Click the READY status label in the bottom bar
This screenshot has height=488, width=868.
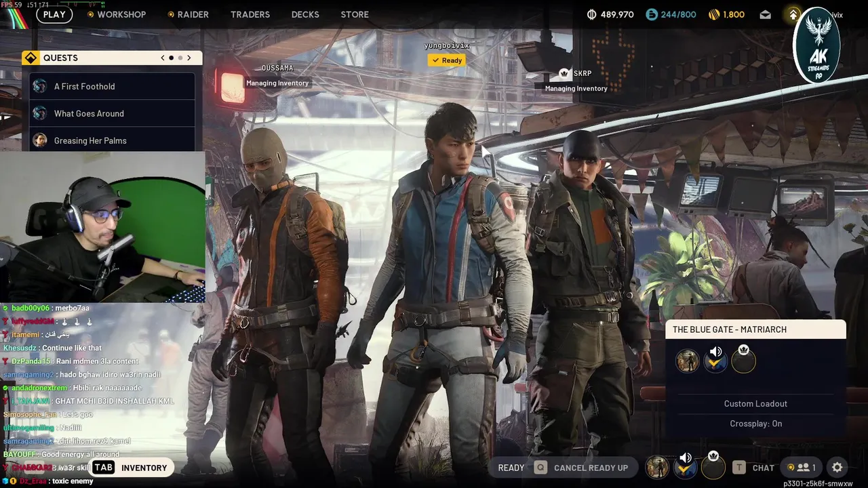click(511, 468)
